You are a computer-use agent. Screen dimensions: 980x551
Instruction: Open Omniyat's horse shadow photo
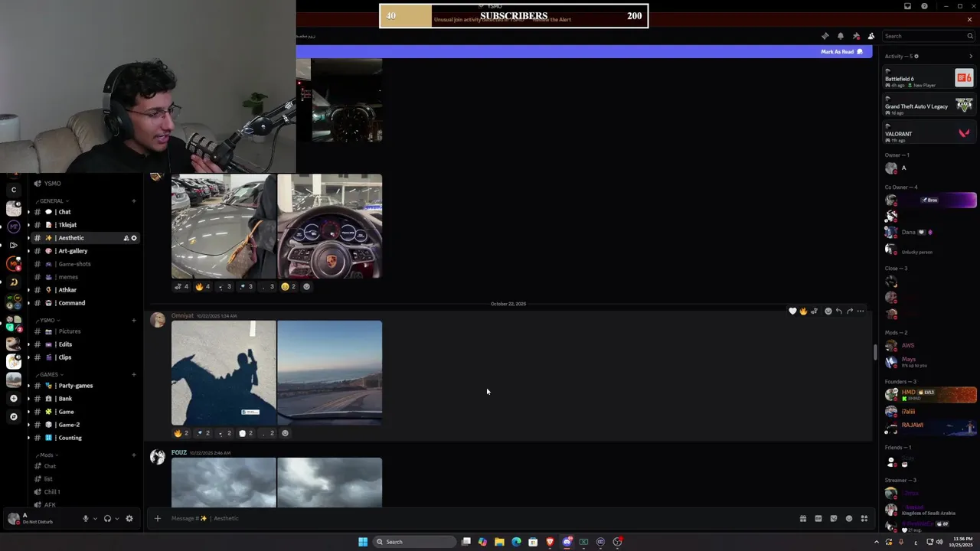point(224,373)
